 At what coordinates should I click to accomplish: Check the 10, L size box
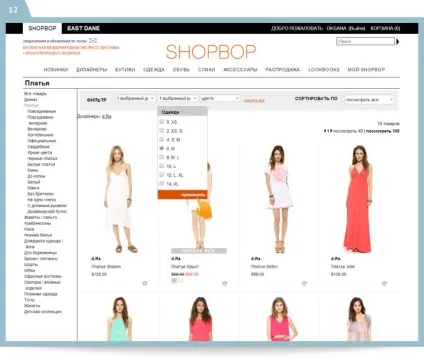162,166
